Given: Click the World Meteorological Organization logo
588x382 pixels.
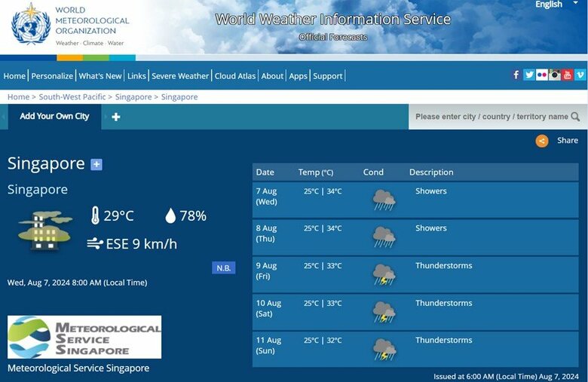Looking at the screenshot, I should pos(31,24).
